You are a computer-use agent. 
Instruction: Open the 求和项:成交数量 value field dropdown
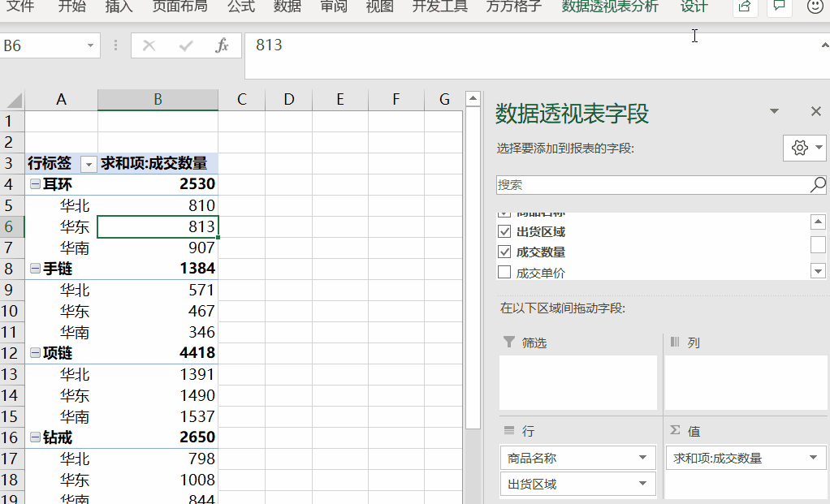point(814,458)
